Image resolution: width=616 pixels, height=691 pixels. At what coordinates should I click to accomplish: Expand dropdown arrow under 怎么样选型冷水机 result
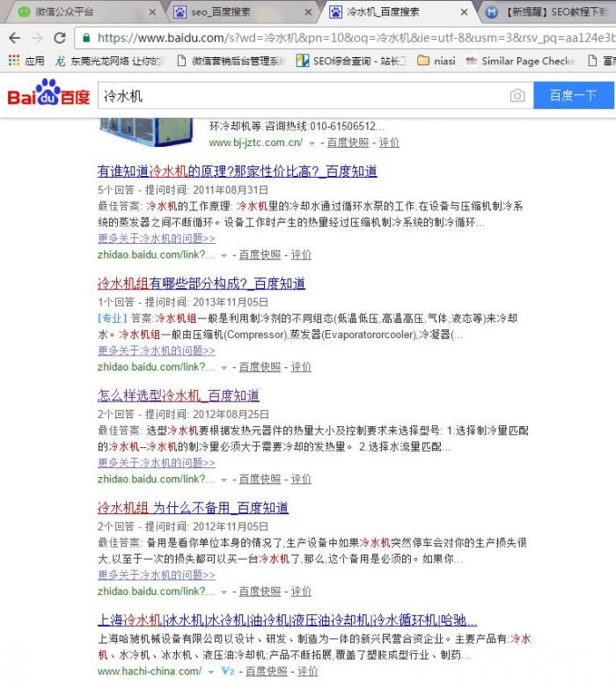click(224, 480)
